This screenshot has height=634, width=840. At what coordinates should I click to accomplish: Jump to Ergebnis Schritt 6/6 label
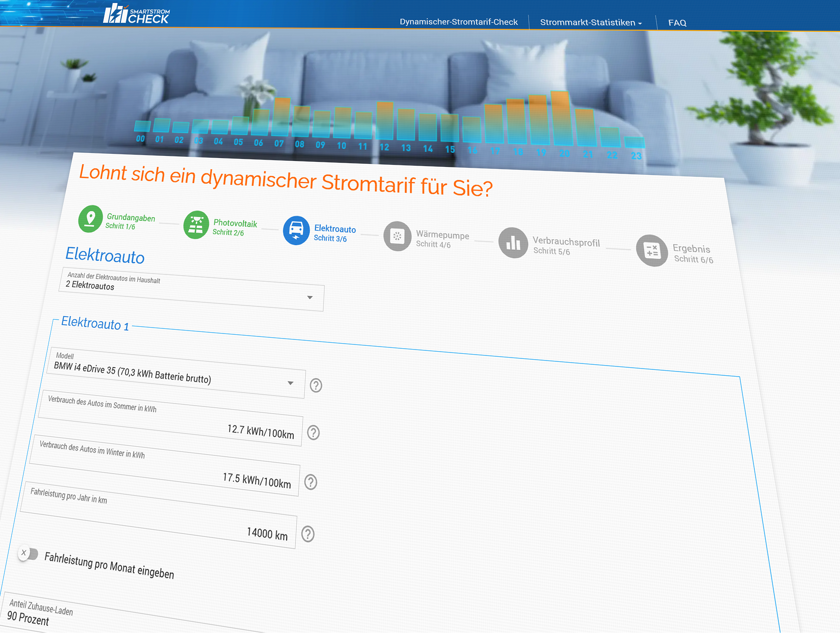pos(693,254)
